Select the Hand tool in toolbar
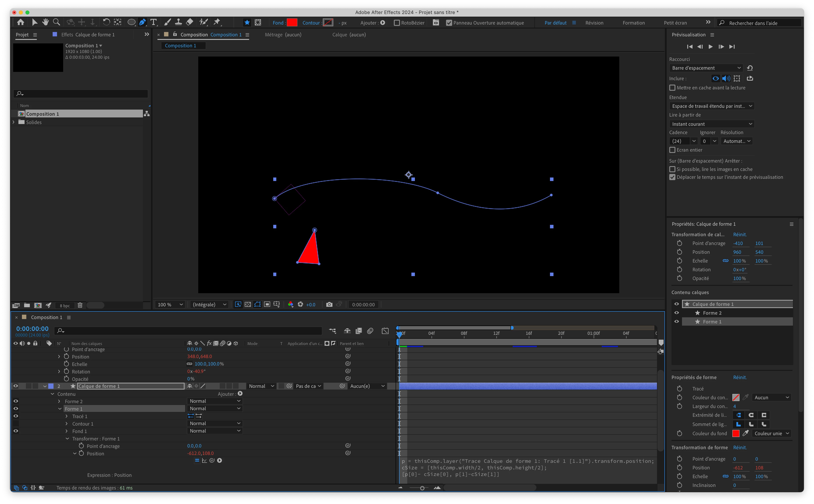Screen dimensions: 814x504 tap(45, 22)
